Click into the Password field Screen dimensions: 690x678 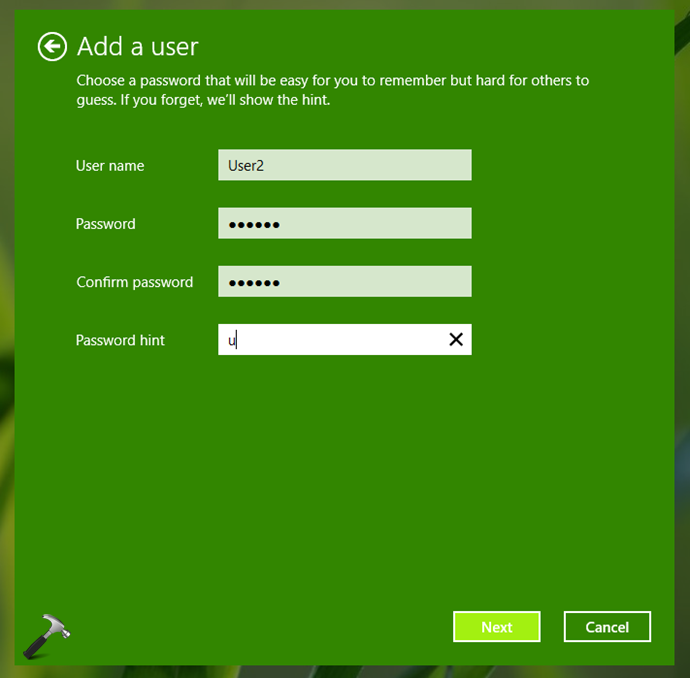coord(344,224)
